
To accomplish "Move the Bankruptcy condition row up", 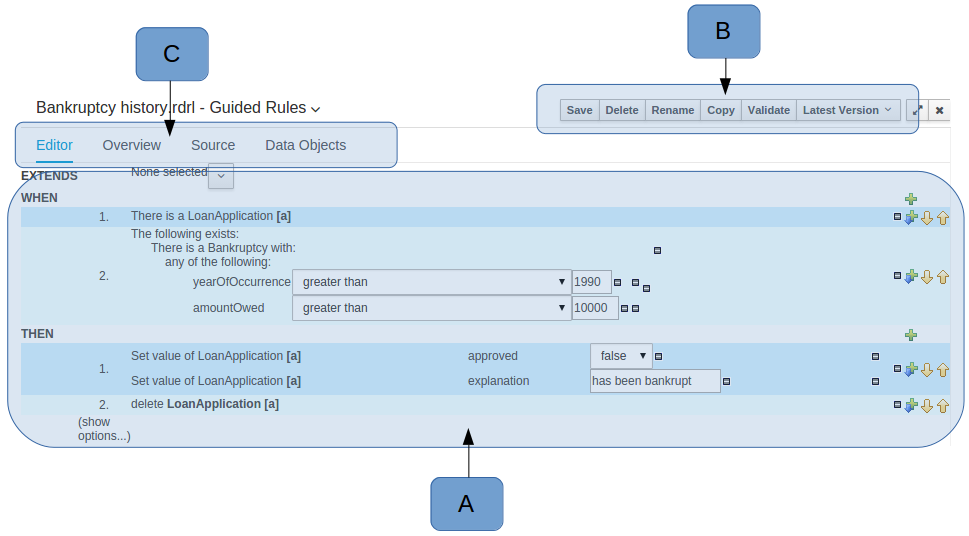I will click(942, 276).
